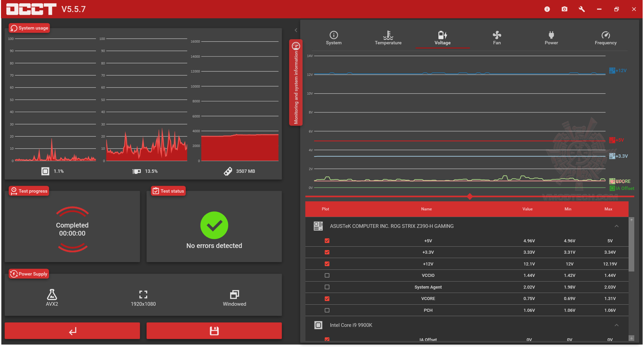Open the Power monitoring tab

tap(551, 38)
